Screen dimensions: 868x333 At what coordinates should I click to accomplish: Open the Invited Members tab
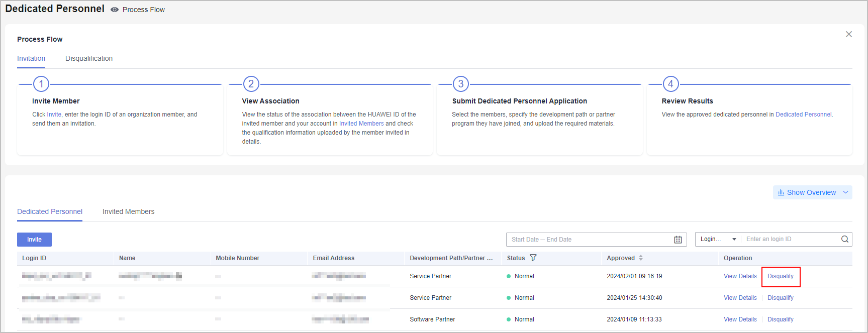coord(129,211)
